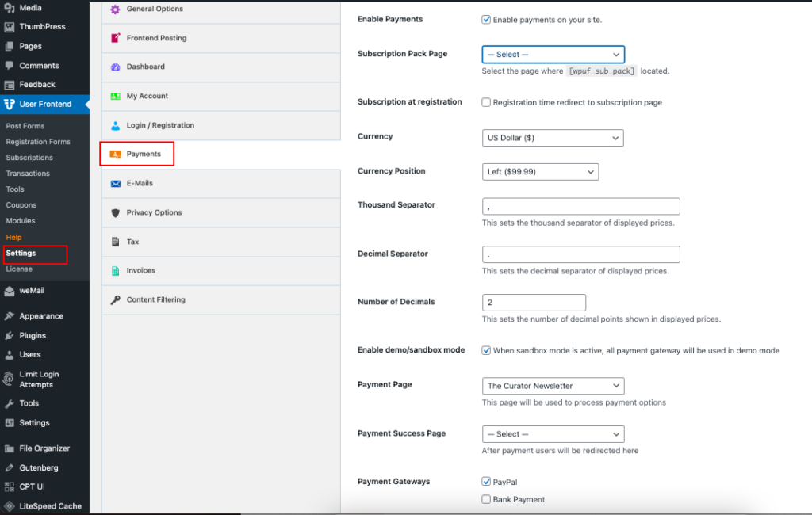Viewport: 812px width, 515px height.
Task: Click the Help link in sidebar
Action: click(14, 237)
